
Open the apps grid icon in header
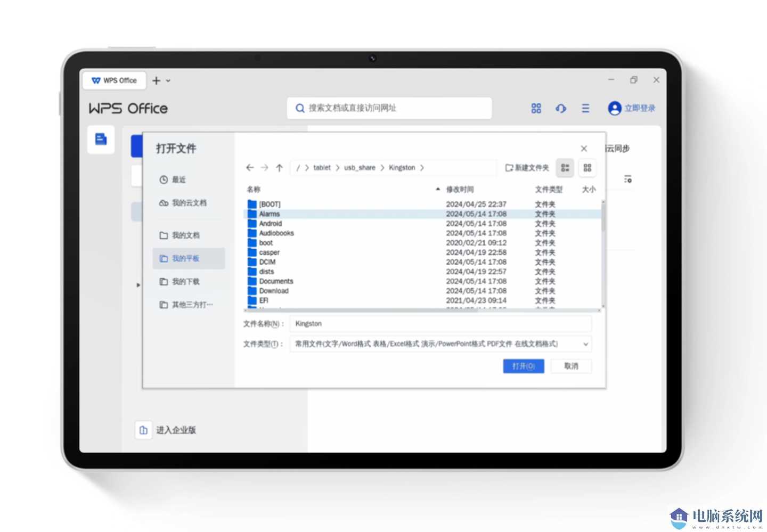pyautogui.click(x=536, y=108)
